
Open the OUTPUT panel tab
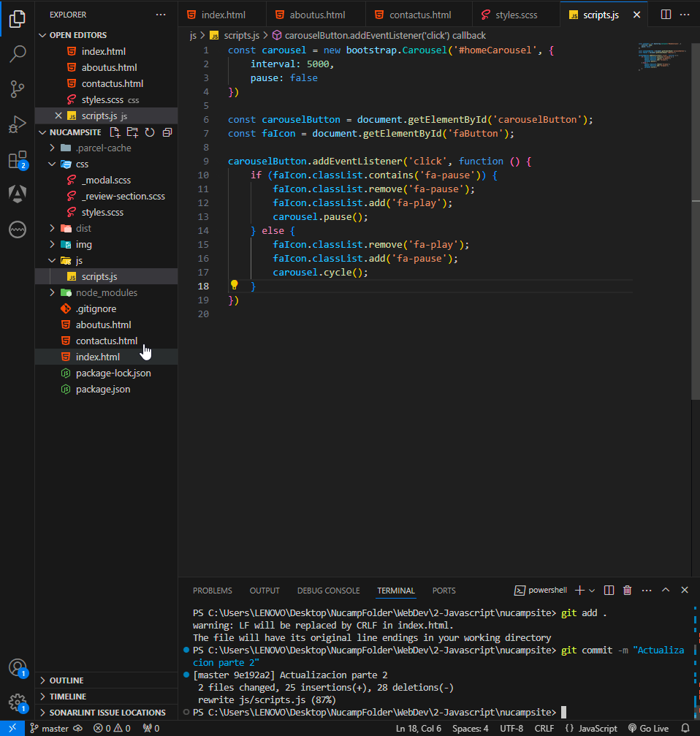tap(265, 591)
